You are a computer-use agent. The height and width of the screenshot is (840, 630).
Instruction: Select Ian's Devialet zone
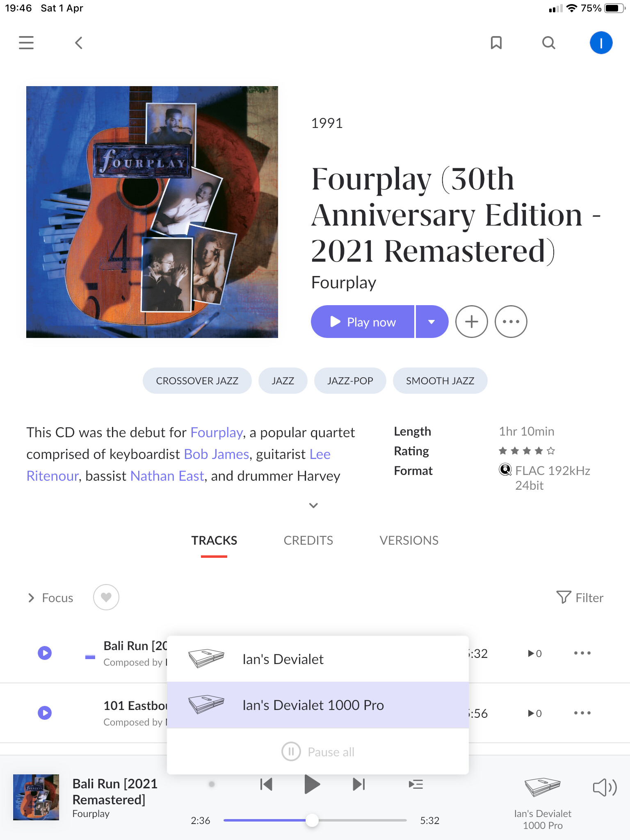tap(318, 659)
